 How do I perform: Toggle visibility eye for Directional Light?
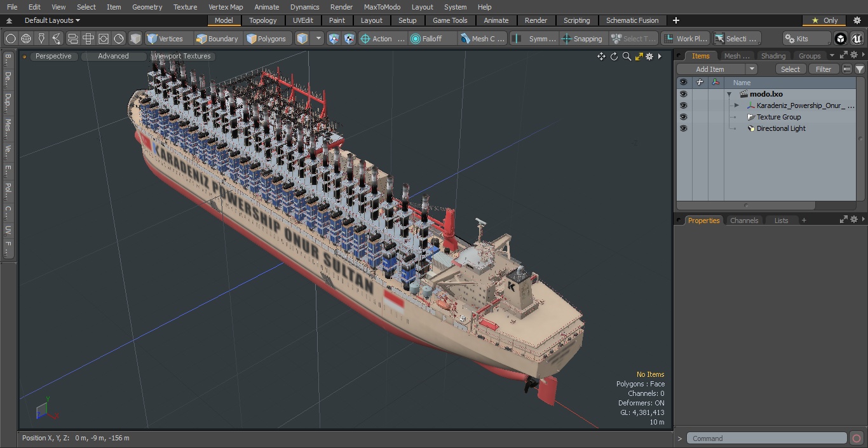click(683, 128)
